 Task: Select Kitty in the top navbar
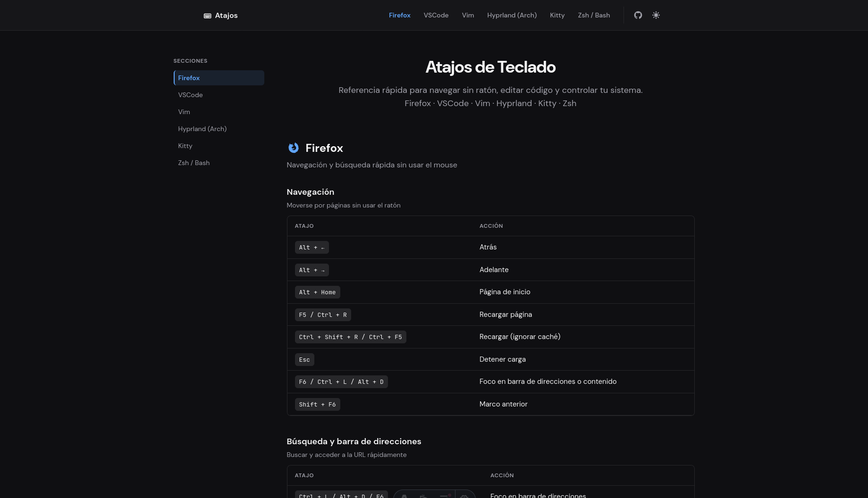[x=557, y=15]
